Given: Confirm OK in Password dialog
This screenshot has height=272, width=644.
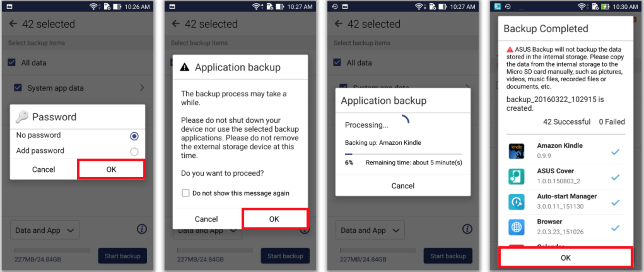Looking at the screenshot, I should 111,169.
